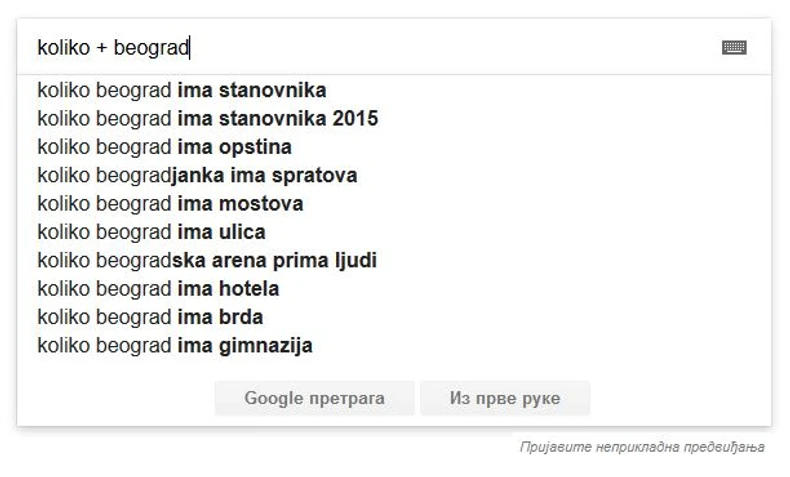Choose suggestion 'koliko beograd ima stanovnika 2015'

[x=207, y=119]
